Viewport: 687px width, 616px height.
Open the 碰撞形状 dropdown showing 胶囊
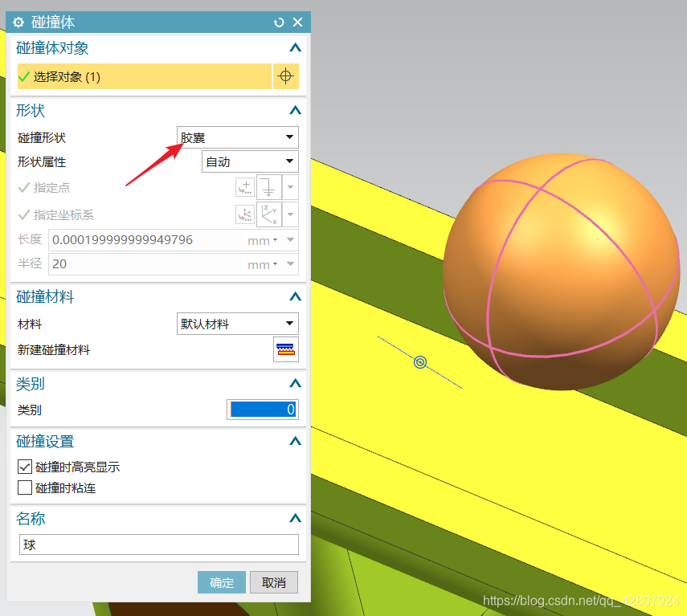click(x=237, y=137)
